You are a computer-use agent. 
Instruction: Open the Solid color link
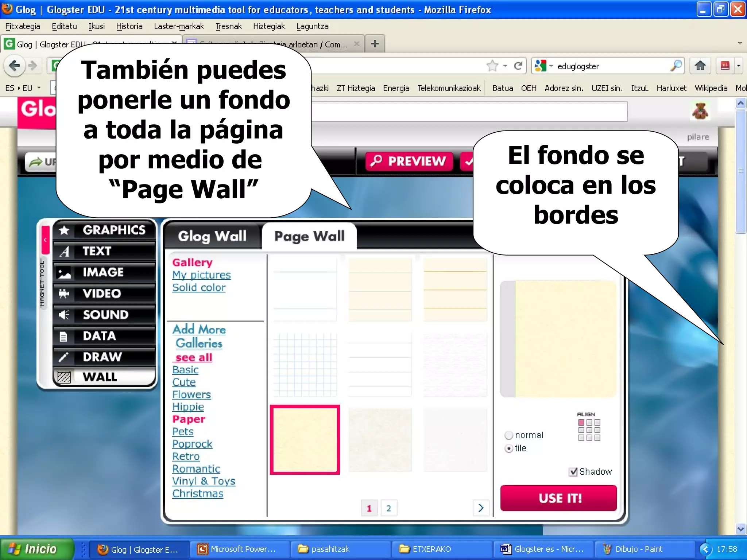pyautogui.click(x=199, y=287)
